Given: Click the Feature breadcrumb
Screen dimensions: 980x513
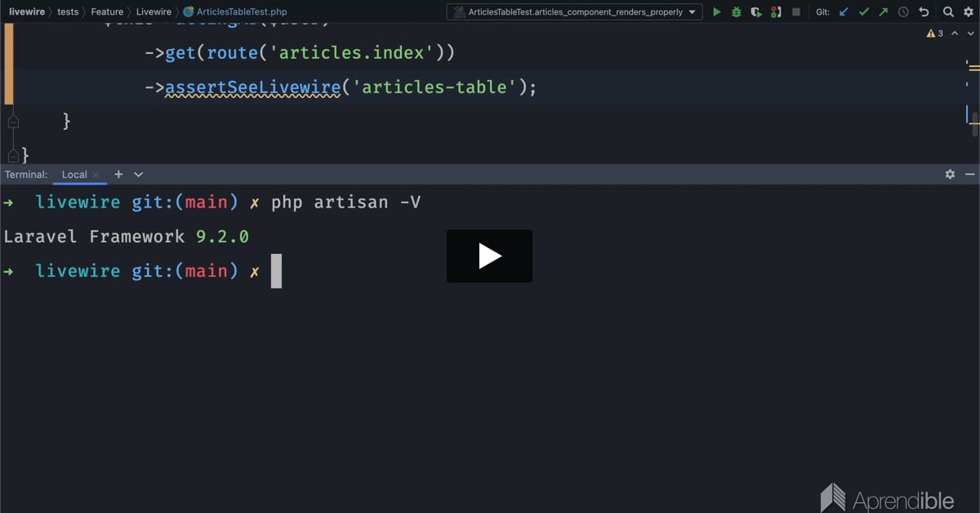Looking at the screenshot, I should 107,11.
